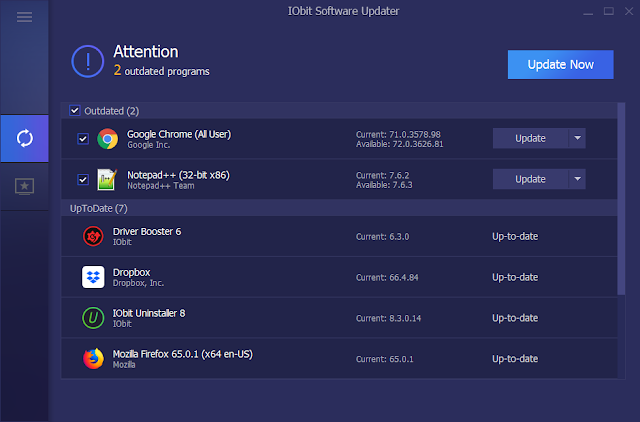Viewport: 640px width, 422px height.
Task: Uncheck the Outdated (2) select-all checkbox
Action: click(75, 111)
